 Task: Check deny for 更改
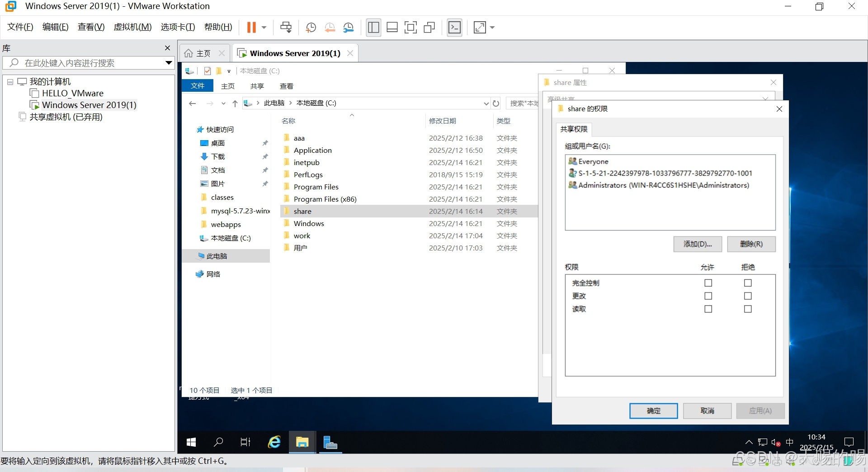coord(748,296)
